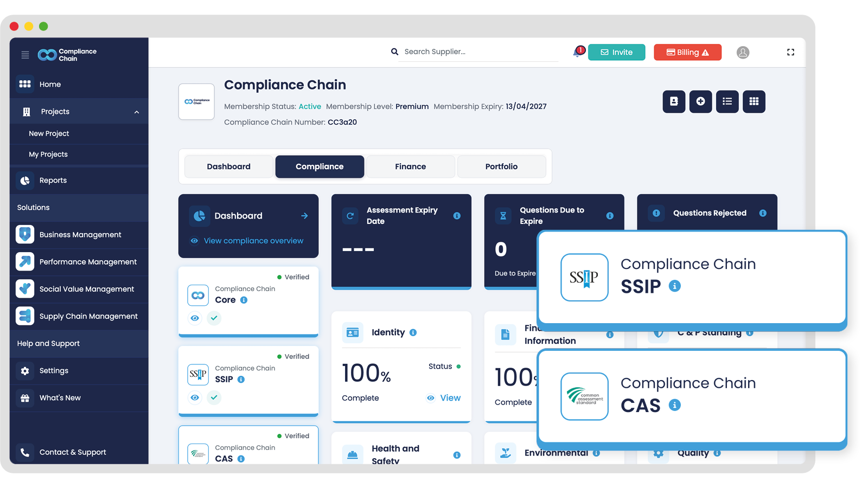Click Questions Due to Expire info icon
Image resolution: width=868 pixels, height=488 pixels.
(x=610, y=216)
